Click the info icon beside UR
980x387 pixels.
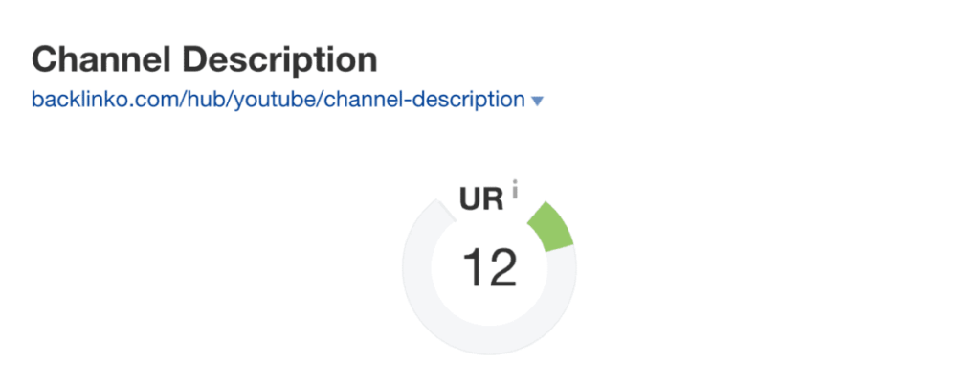click(x=515, y=192)
